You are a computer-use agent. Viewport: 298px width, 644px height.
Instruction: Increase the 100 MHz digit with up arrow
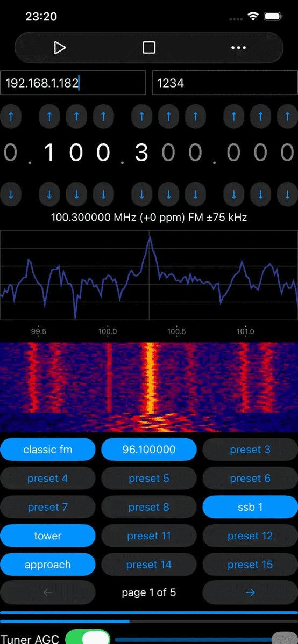tap(49, 117)
